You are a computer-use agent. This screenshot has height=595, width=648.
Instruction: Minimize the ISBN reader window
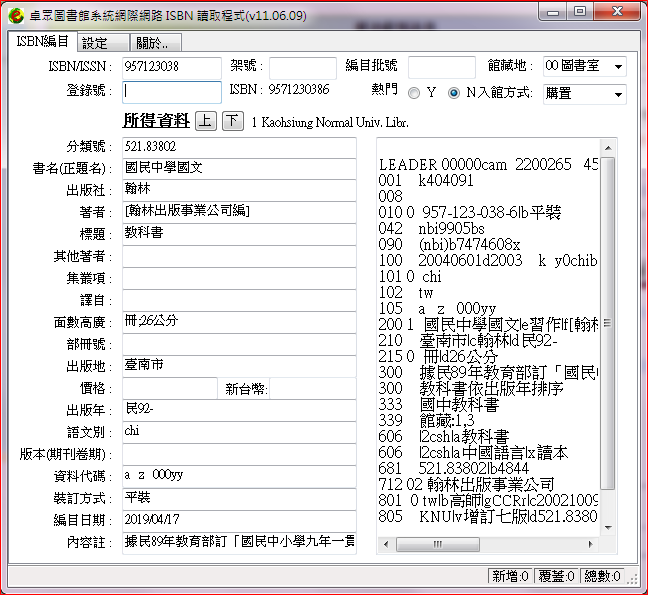553,12
